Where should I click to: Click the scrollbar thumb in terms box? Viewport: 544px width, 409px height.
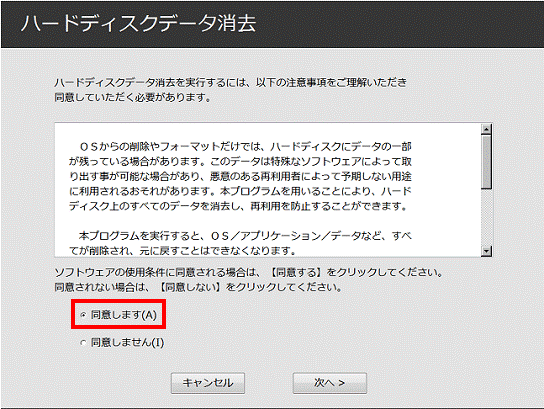pyautogui.click(x=486, y=162)
